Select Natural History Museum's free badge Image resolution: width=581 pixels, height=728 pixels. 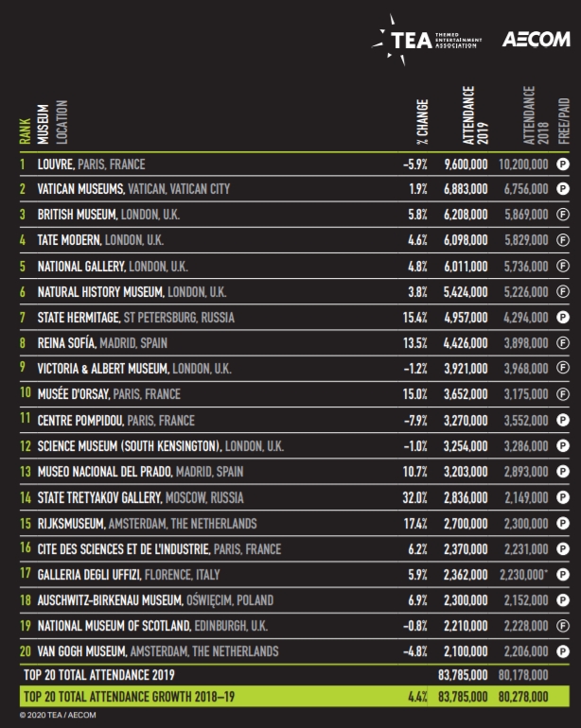pyautogui.click(x=563, y=291)
